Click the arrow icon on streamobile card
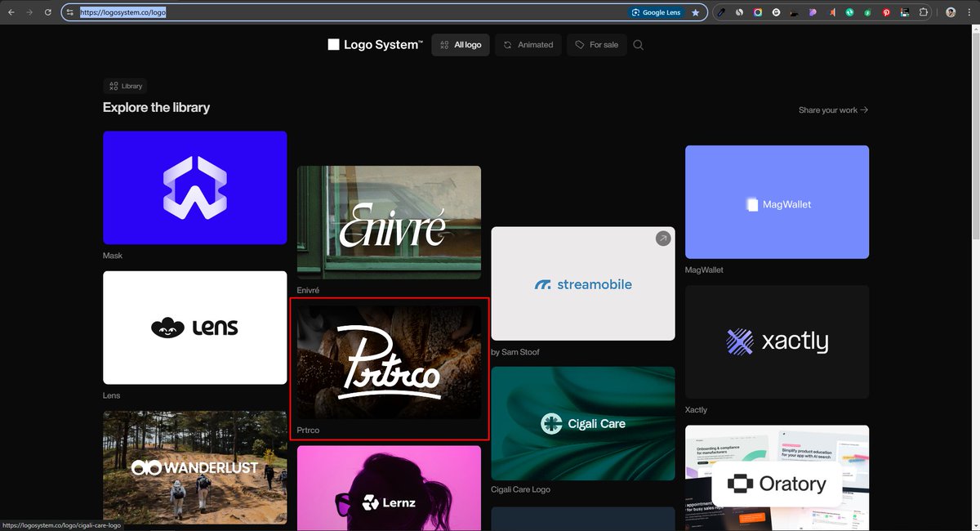The width and height of the screenshot is (980, 531). pos(663,239)
